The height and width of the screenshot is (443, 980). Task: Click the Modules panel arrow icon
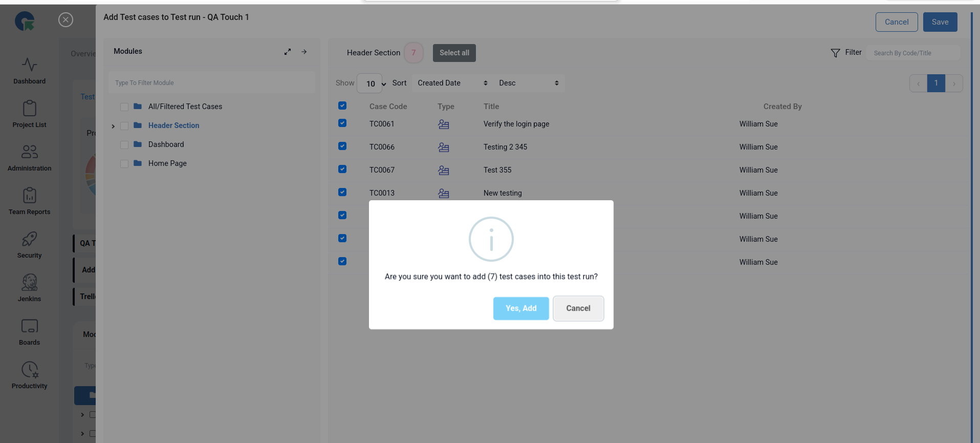pos(304,52)
